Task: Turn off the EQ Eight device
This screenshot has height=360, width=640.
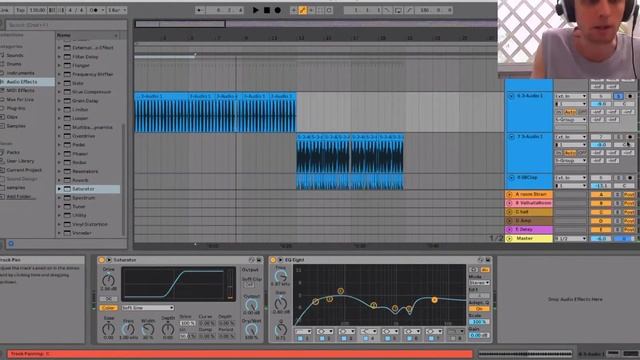Action: (273, 260)
